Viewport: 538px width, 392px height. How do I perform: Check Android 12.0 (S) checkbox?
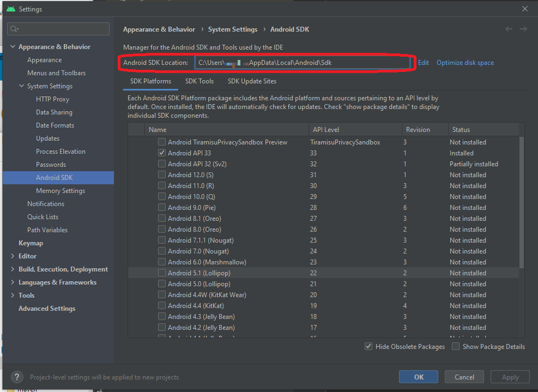point(161,174)
